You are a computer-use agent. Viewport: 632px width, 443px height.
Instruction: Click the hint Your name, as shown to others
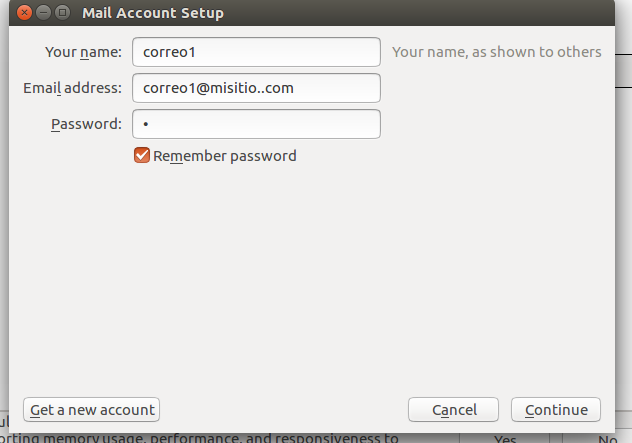pyautogui.click(x=497, y=52)
